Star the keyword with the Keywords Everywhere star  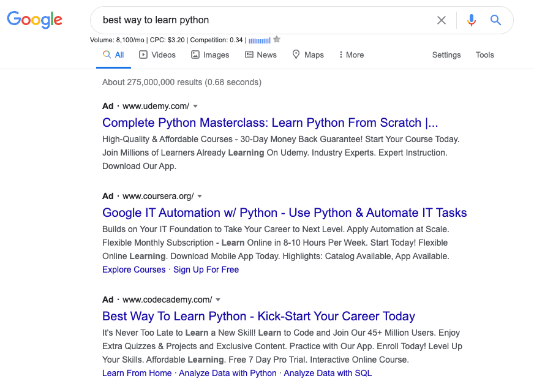click(276, 39)
